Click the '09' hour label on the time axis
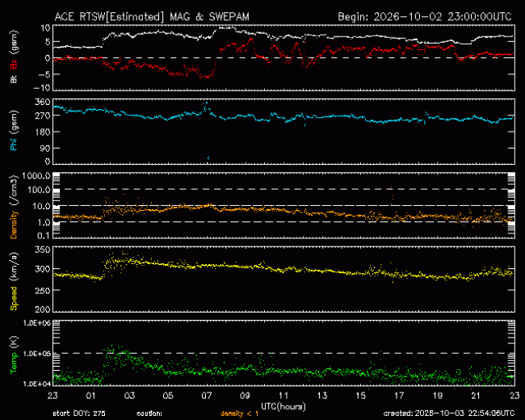The width and height of the screenshot is (525, 420). pos(245,396)
